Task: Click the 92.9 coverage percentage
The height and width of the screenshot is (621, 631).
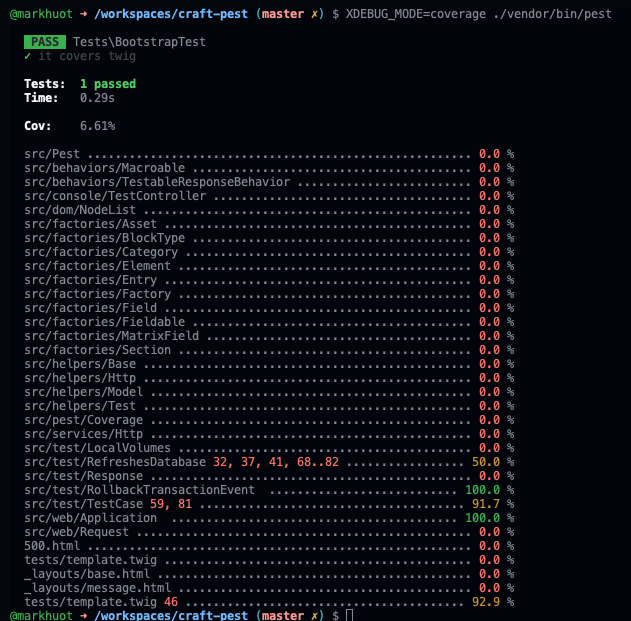Action: (x=486, y=602)
